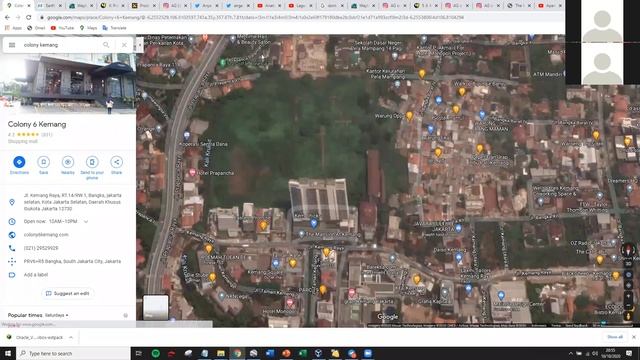Image resolution: width=640 pixels, height=360 pixels.
Task: Reload the page with refresh button
Action: point(29,18)
